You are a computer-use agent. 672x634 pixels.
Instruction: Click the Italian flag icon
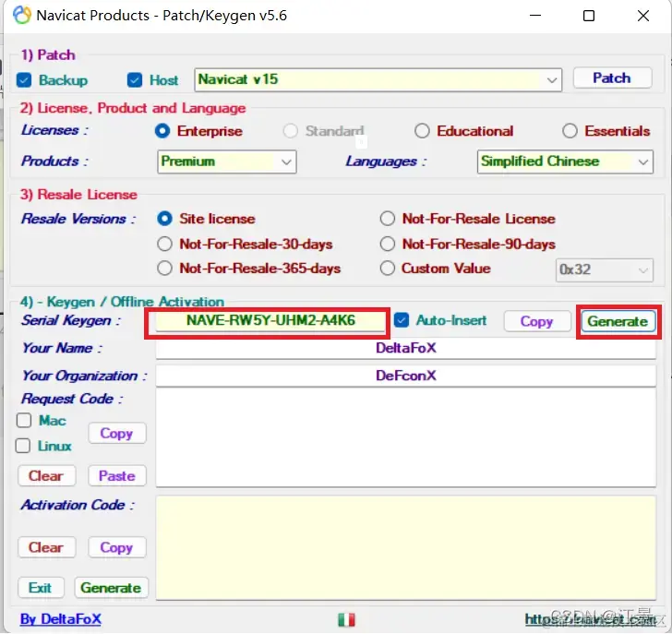click(346, 619)
